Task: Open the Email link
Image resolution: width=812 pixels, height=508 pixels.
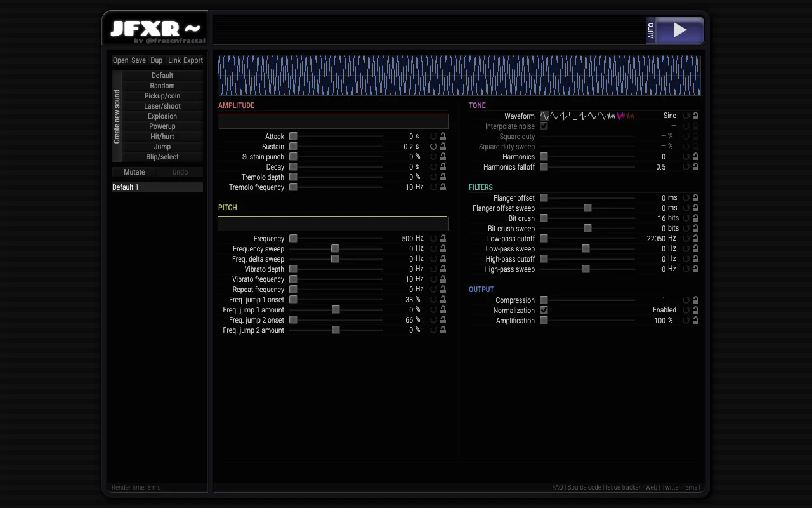Action: 693,488
